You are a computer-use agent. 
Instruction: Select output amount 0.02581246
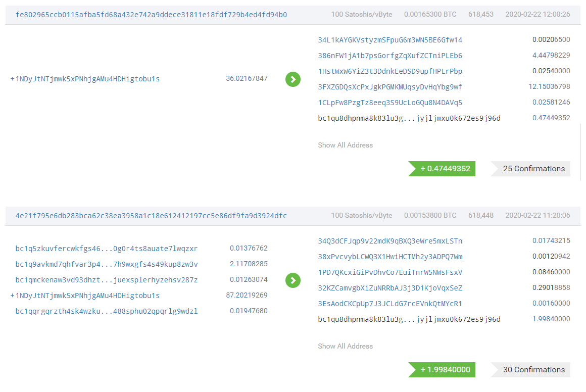pyautogui.click(x=551, y=102)
